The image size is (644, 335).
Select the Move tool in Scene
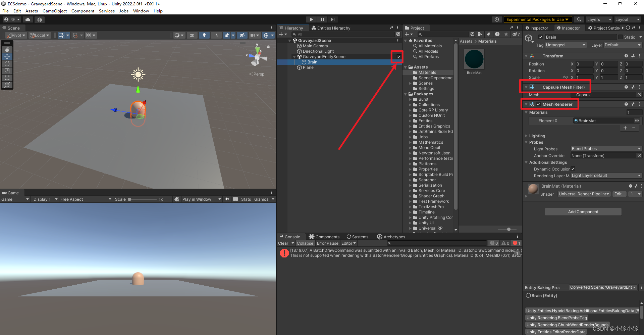click(x=7, y=57)
